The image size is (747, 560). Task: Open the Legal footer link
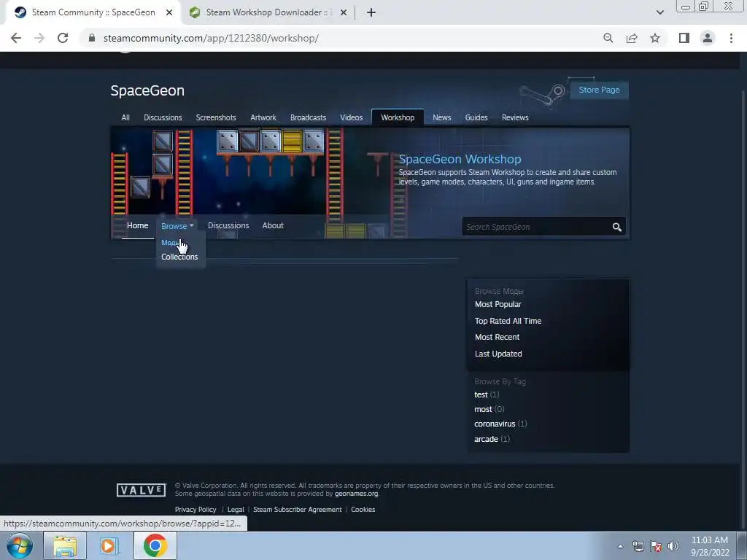pyautogui.click(x=236, y=510)
